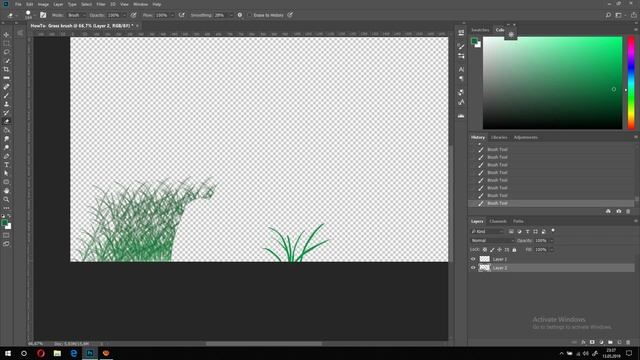
Task: Select the Pen tool
Action: click(x=7, y=156)
